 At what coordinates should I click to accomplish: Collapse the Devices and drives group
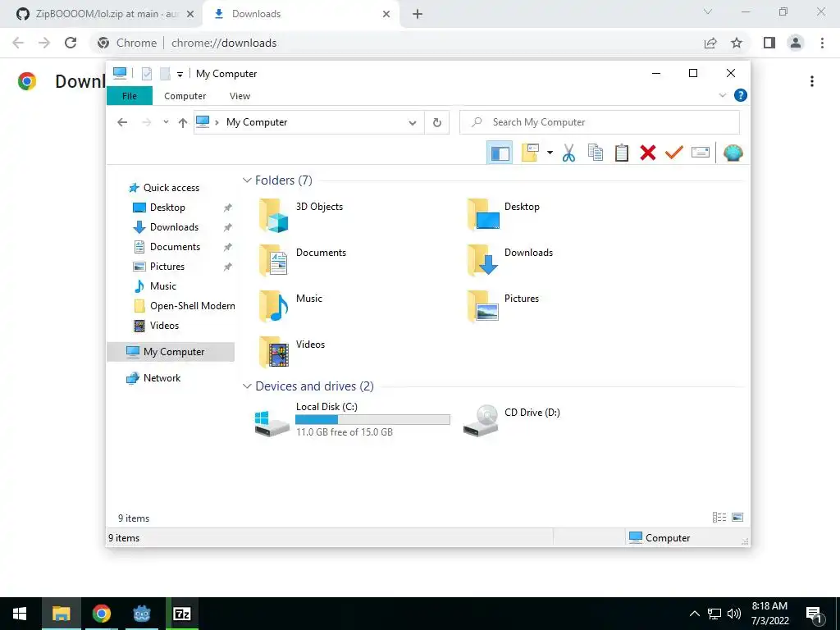coord(247,386)
